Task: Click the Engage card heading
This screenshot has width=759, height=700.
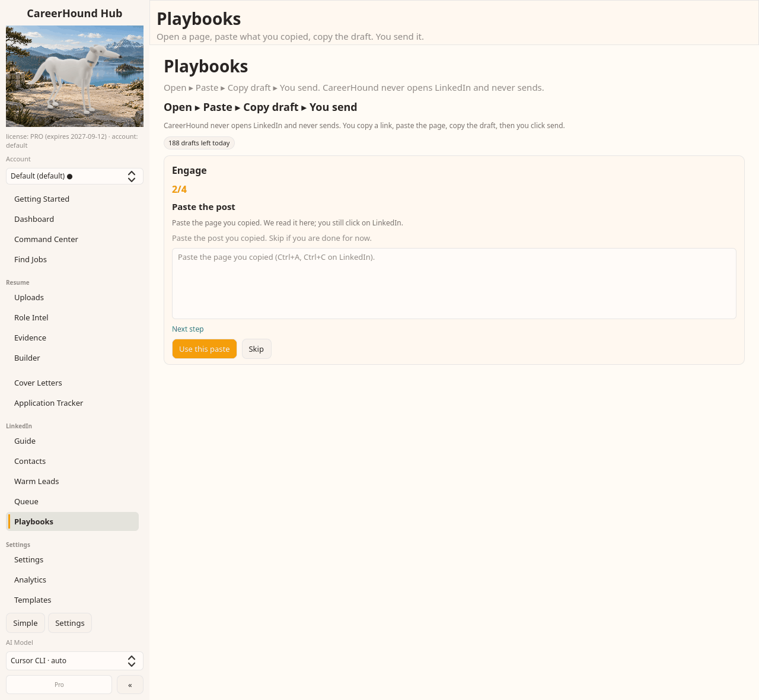Action: click(189, 170)
